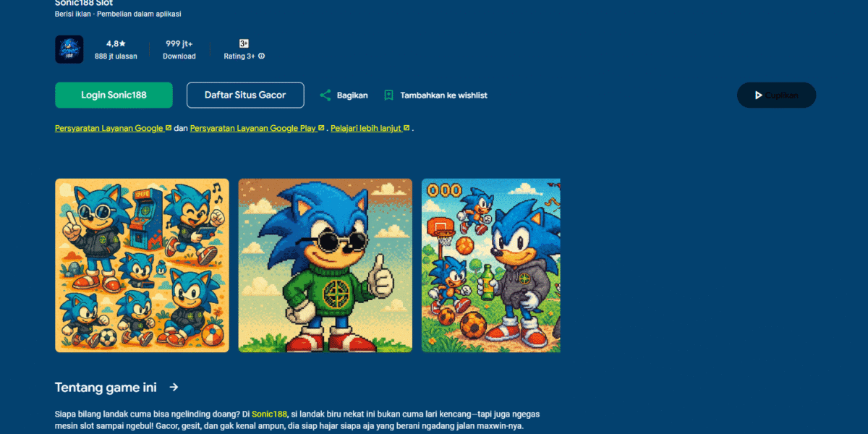Click the rating info circle icon
868x434 pixels.
coord(262,56)
